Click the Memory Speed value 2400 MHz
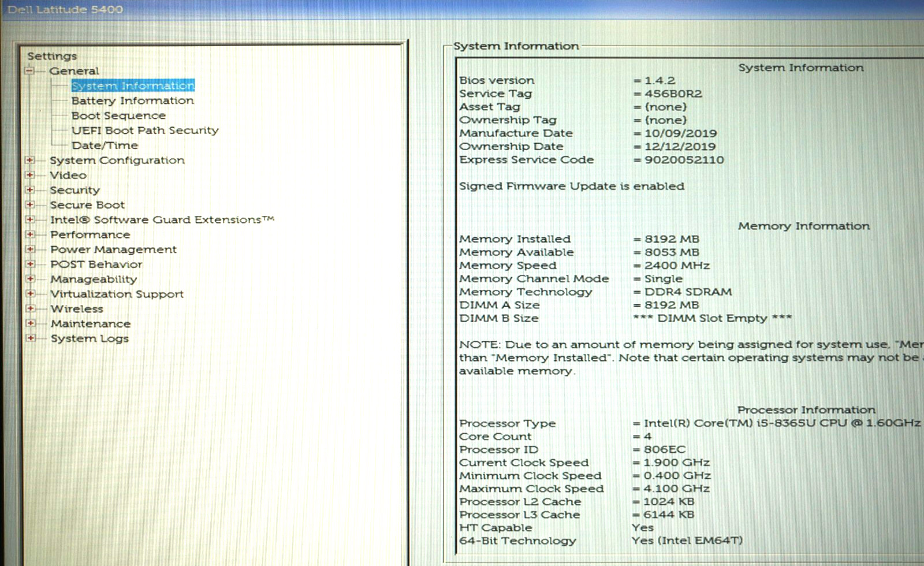The width and height of the screenshot is (924, 566). [677, 266]
